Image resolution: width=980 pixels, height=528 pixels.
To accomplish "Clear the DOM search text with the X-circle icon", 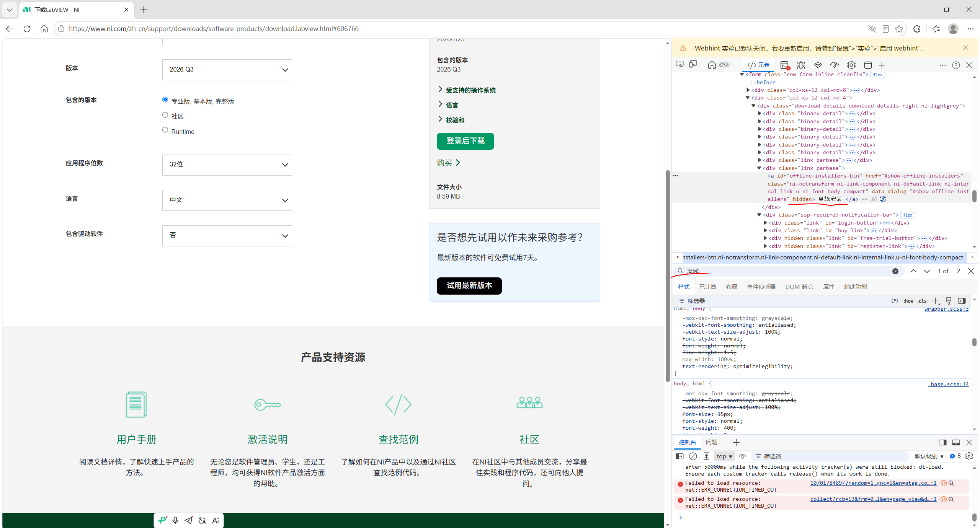I will pyautogui.click(x=895, y=271).
